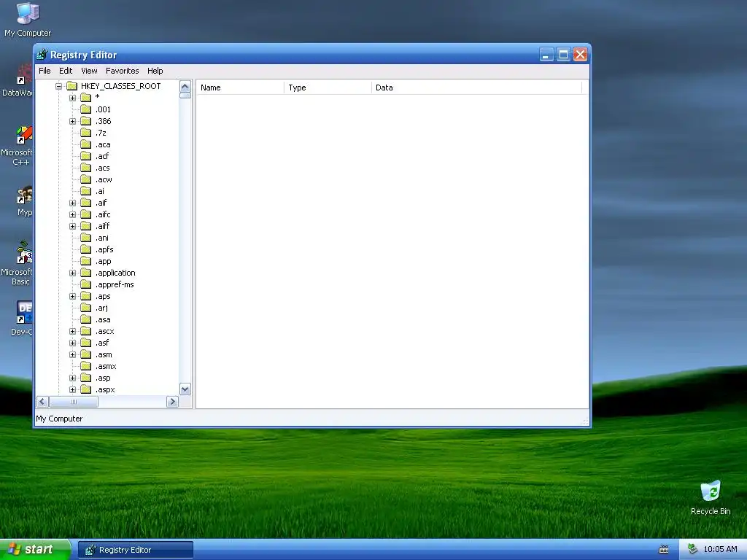Expand the .aps key
Viewport: 747px width, 560px height.
(72, 296)
